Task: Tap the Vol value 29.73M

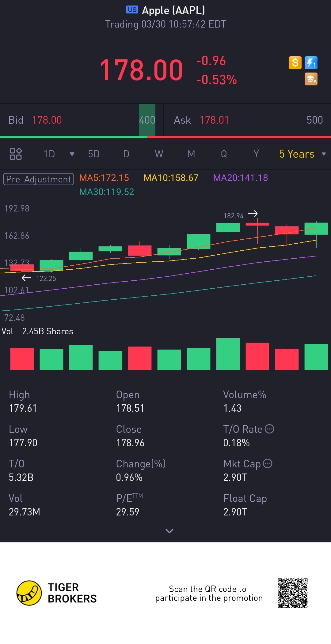Action: [25, 512]
